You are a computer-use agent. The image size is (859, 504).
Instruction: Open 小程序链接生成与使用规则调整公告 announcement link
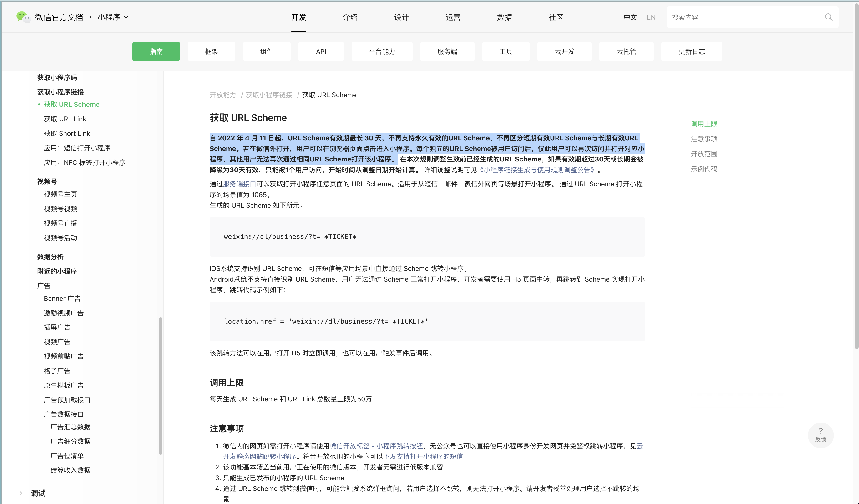tap(538, 170)
